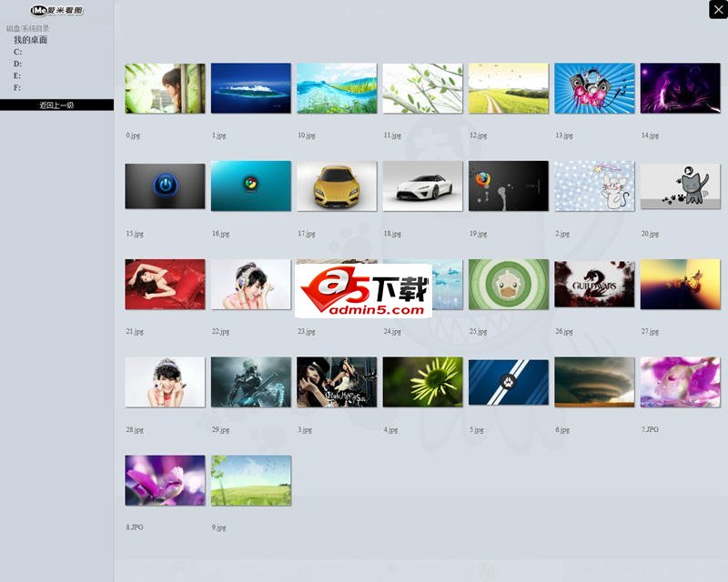Open thumbnail 20.jpg gray cat with paw prints
This screenshot has width=728, height=582.
click(x=680, y=186)
